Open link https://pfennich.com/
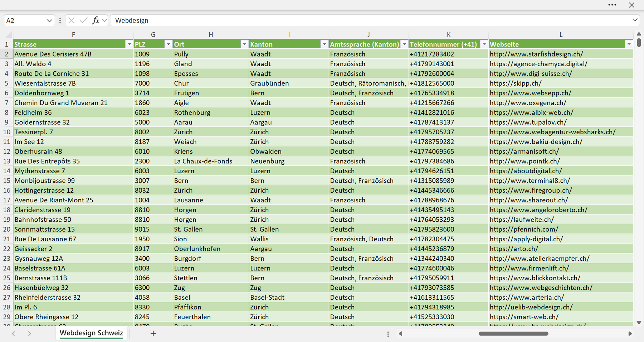The height and width of the screenshot is (342, 644). click(x=524, y=229)
